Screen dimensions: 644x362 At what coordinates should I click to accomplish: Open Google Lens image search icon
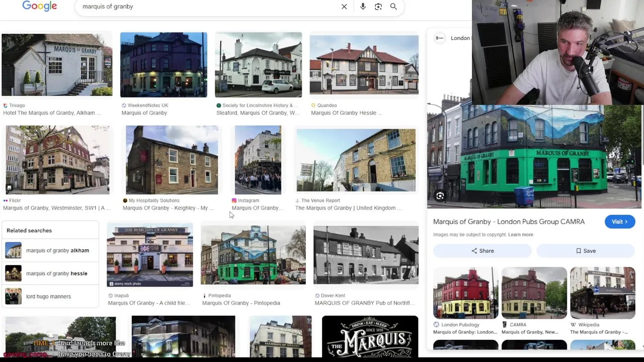378,7
